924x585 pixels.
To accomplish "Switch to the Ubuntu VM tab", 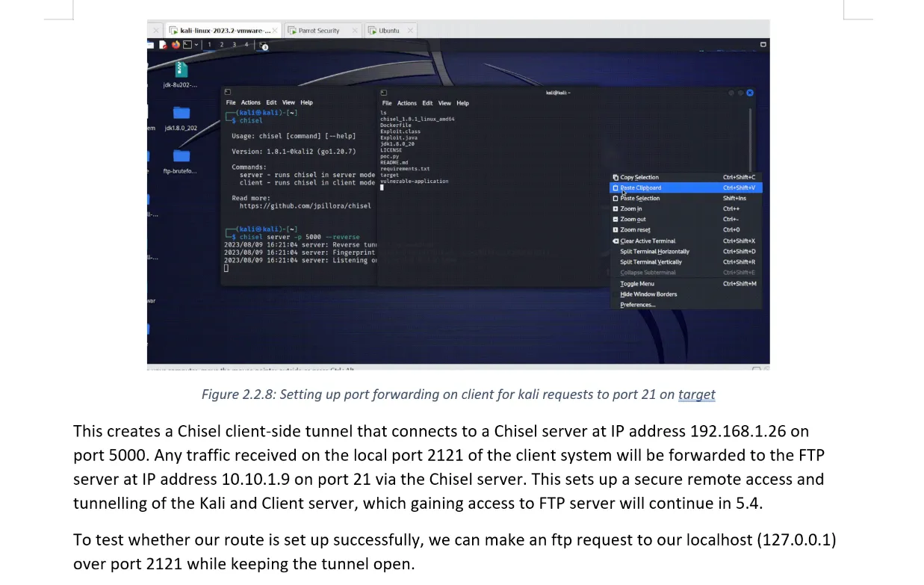I will (x=388, y=31).
